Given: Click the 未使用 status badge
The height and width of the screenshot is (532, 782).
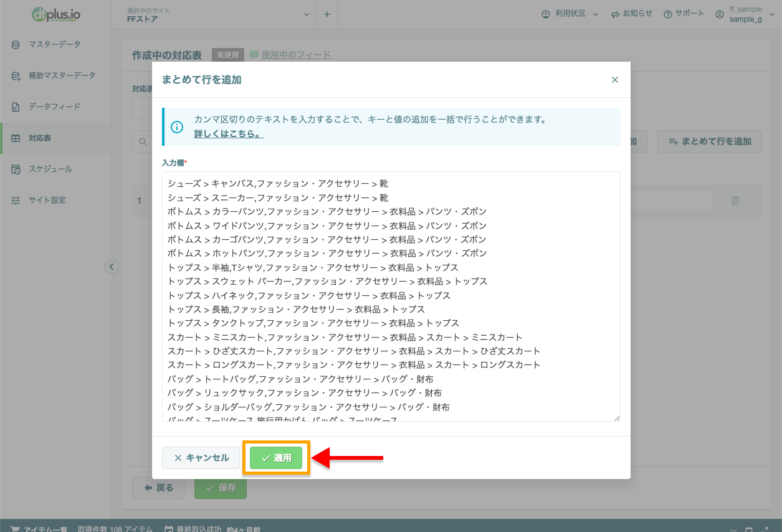Looking at the screenshot, I should [x=227, y=55].
